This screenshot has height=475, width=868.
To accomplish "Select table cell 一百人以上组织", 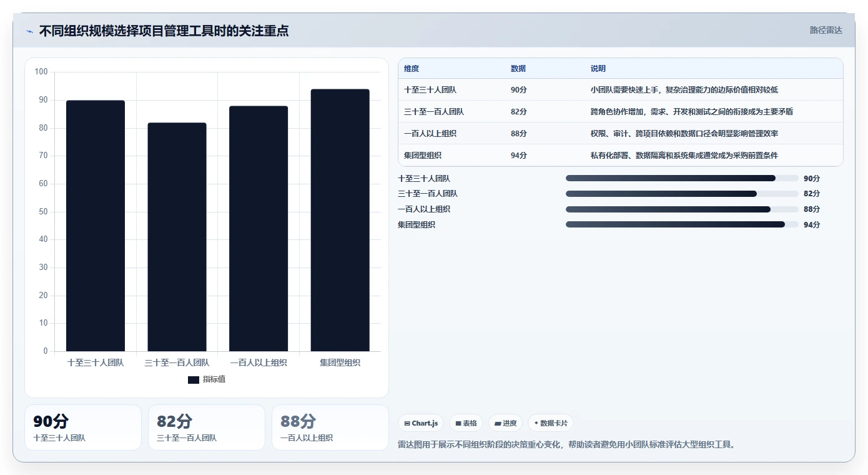I will (x=430, y=134).
